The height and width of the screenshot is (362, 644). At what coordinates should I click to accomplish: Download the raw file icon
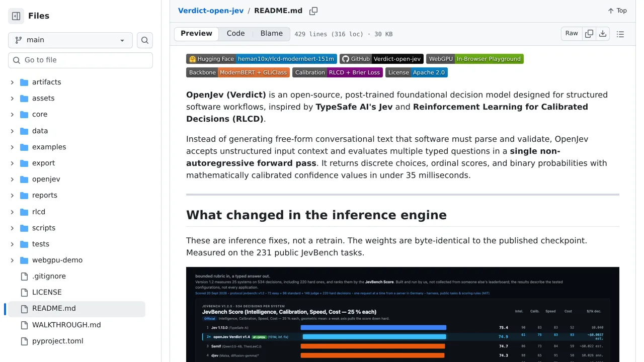coord(603,34)
